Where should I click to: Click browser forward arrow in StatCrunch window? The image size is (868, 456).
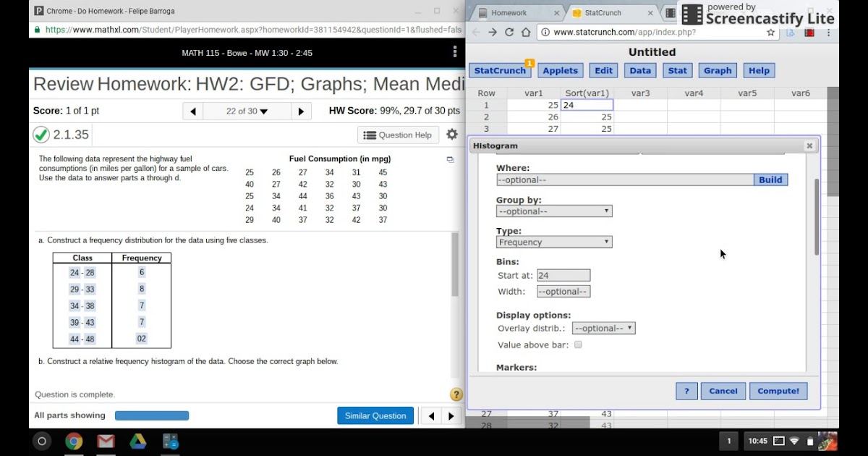493,33
